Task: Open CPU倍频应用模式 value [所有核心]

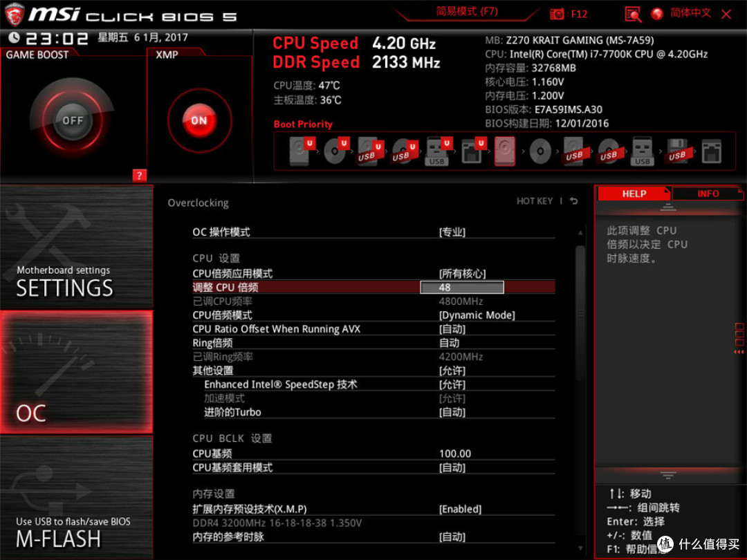Action: pyautogui.click(x=462, y=273)
